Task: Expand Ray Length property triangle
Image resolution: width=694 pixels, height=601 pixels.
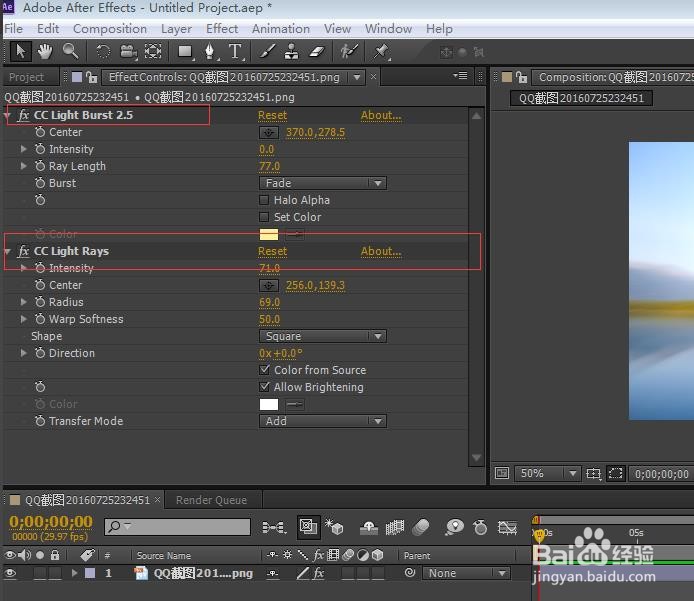Action: click(x=23, y=166)
